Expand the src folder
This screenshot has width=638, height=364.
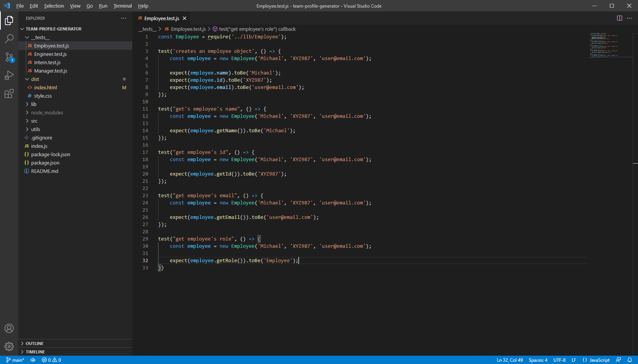pos(34,121)
